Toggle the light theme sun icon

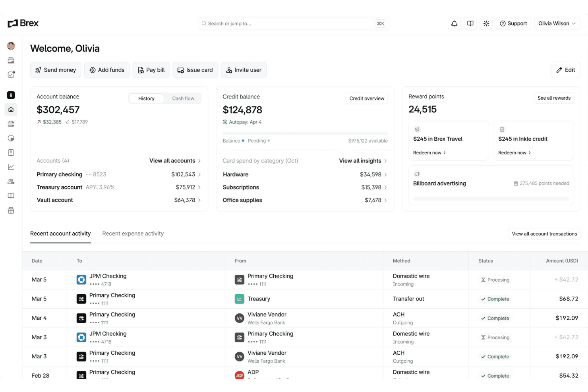pos(486,23)
